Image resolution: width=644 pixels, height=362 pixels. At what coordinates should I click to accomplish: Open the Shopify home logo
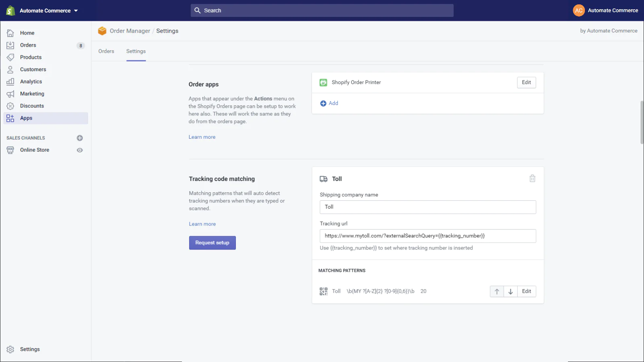[x=10, y=10]
